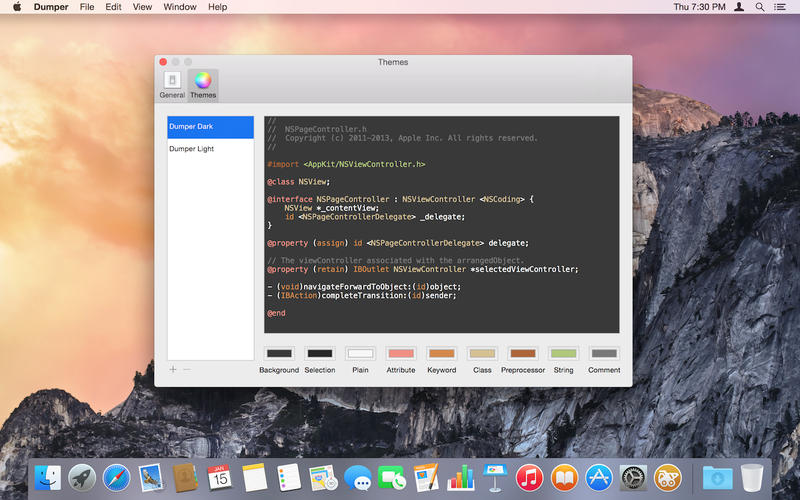Open the Window menu
Viewport: 800px width, 500px height.
[180, 7]
